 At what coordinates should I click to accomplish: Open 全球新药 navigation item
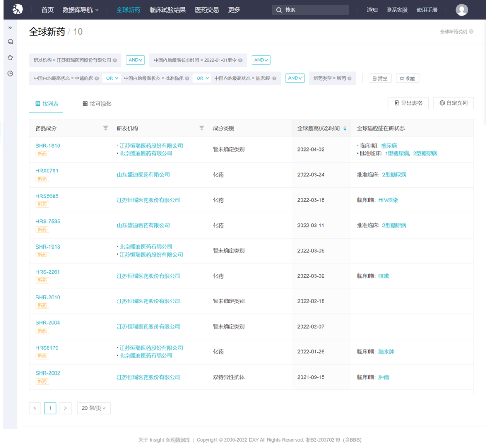click(128, 10)
